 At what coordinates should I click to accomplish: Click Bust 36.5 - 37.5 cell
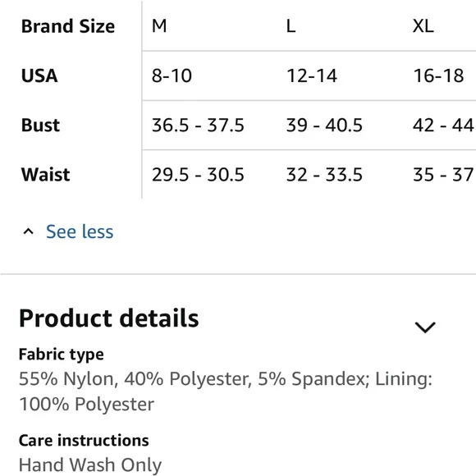pos(198,125)
